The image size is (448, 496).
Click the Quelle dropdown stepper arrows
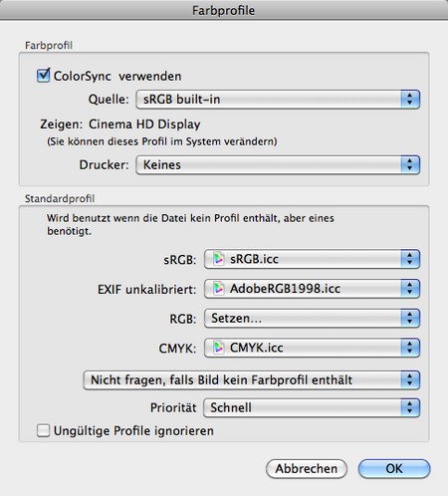click(x=410, y=99)
